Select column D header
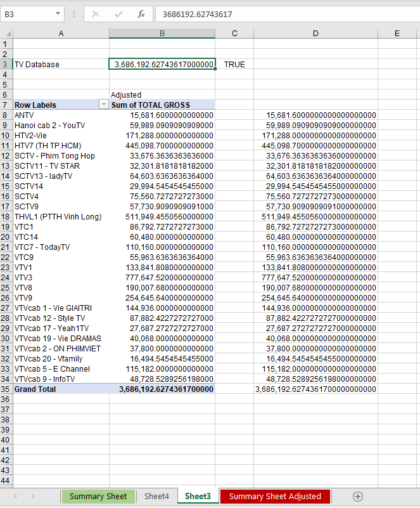This screenshot has height=508, width=420. pos(315,34)
